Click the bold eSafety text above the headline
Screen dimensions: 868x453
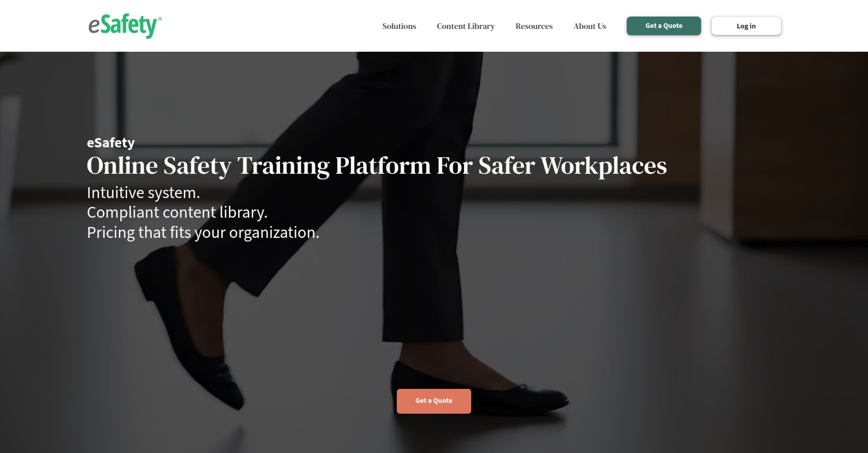click(111, 143)
